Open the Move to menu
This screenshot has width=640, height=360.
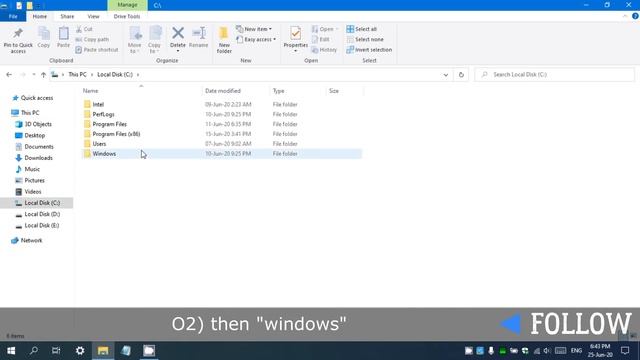(x=135, y=40)
